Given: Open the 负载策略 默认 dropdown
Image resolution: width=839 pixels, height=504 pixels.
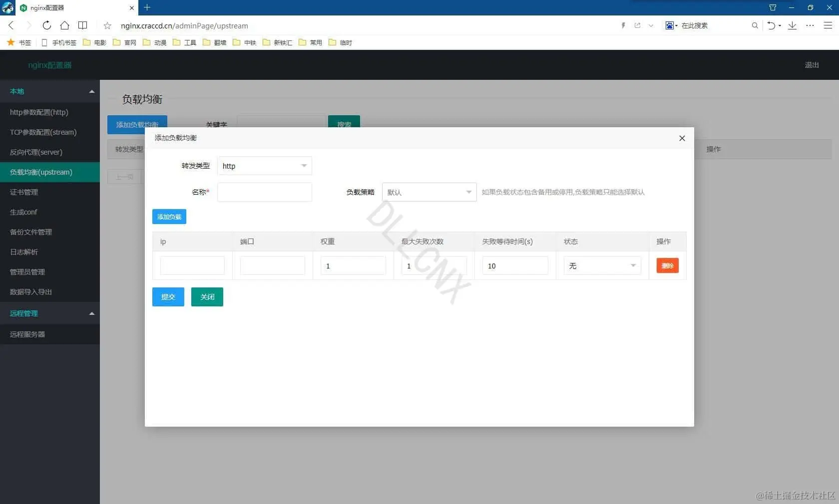Looking at the screenshot, I should click(428, 192).
